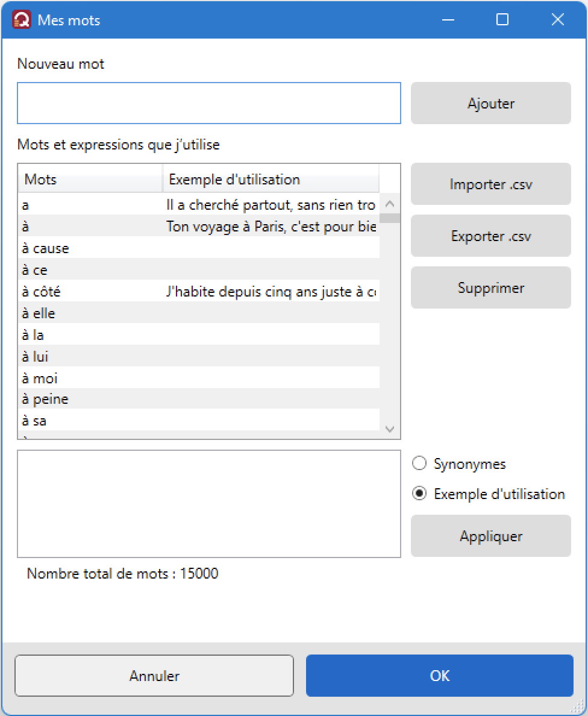Click Supprimer to delete selected word

491,287
